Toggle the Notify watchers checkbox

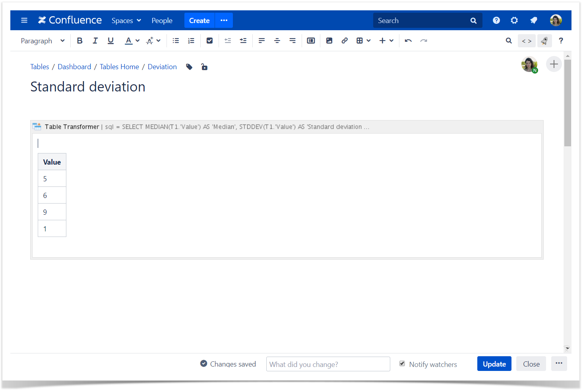pos(402,364)
